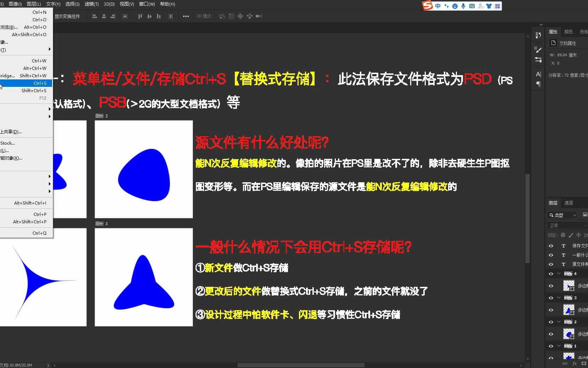This screenshot has height=368, width=588.
Task: Collapse the panels with double-arrow icon
Action: click(x=541, y=25)
